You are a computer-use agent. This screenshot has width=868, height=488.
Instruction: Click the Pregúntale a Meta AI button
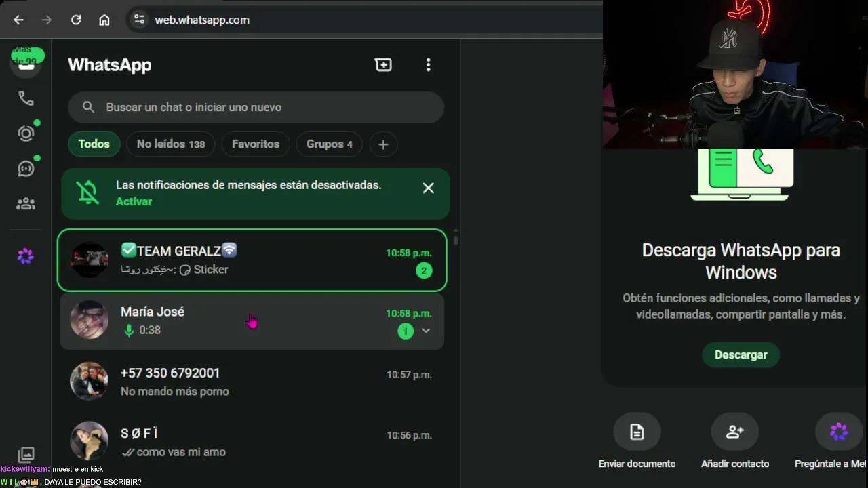click(831, 441)
